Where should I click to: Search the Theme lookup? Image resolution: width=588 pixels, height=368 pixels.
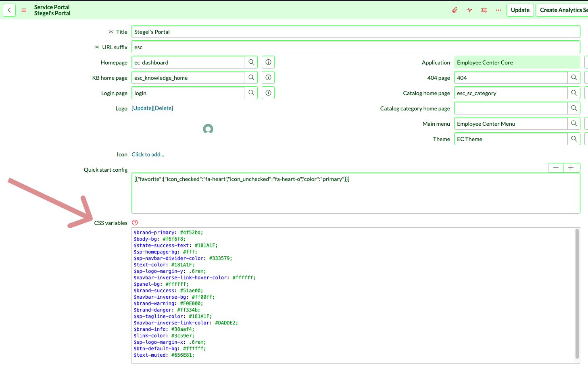coord(574,139)
